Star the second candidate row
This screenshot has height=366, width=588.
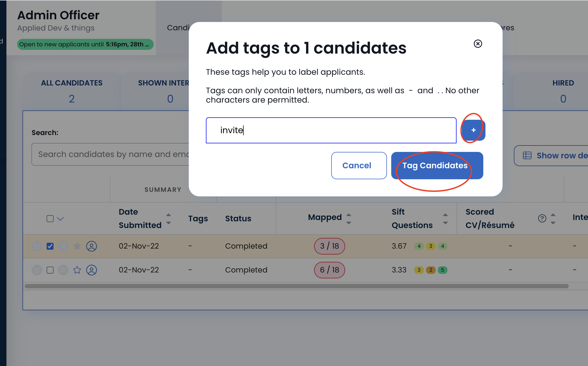pos(77,270)
